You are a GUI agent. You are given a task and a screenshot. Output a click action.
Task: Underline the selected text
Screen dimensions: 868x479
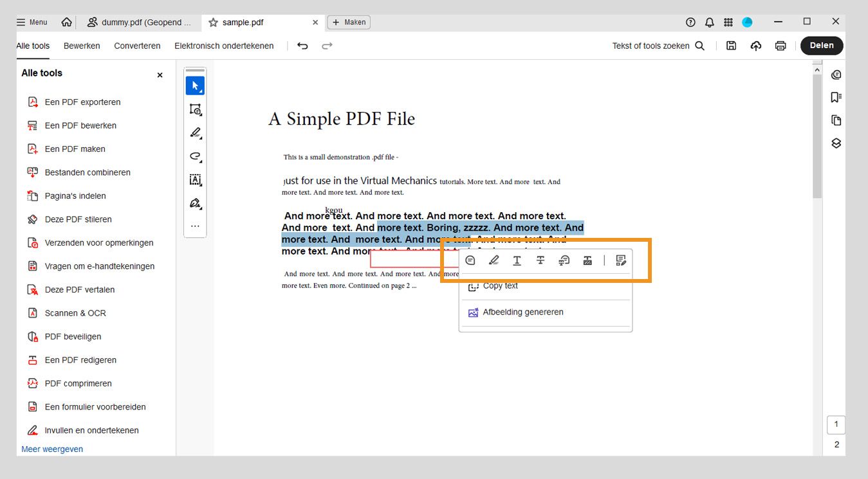tap(517, 260)
